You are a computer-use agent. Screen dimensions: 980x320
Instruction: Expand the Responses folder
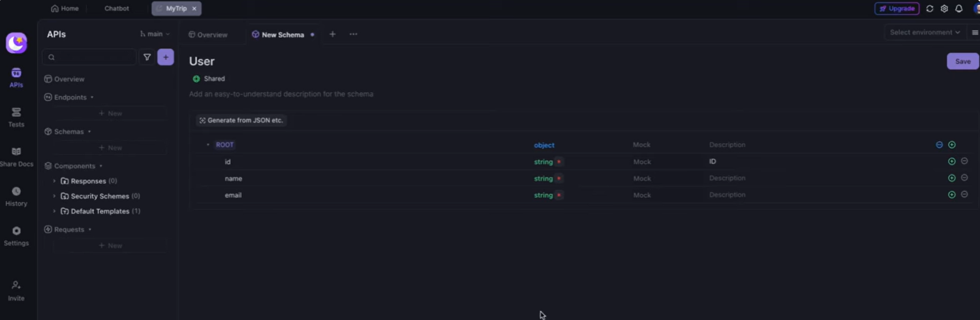54,181
